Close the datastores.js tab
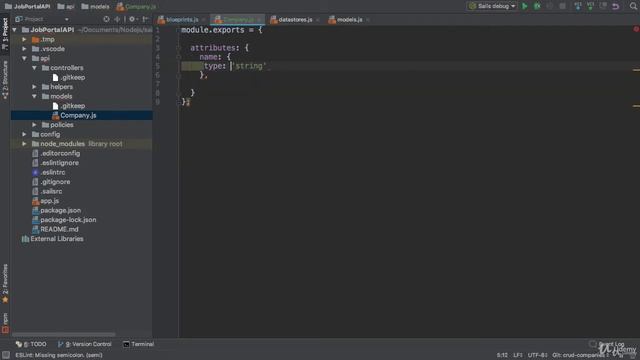The width and height of the screenshot is (640, 360). [x=318, y=20]
